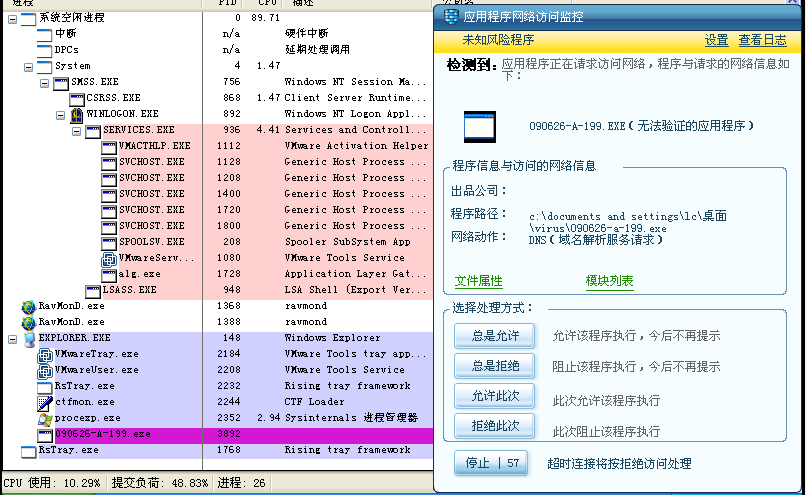
Task: Click the VMwareServ process icon
Action: click(x=109, y=259)
